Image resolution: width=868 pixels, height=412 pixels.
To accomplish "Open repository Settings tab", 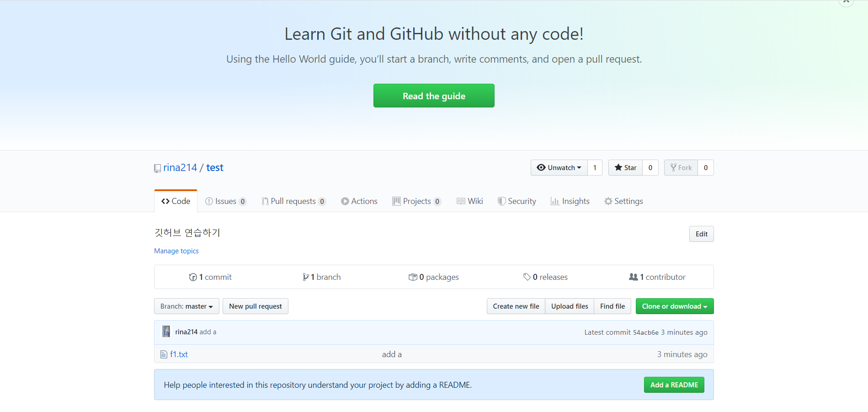I will point(623,201).
